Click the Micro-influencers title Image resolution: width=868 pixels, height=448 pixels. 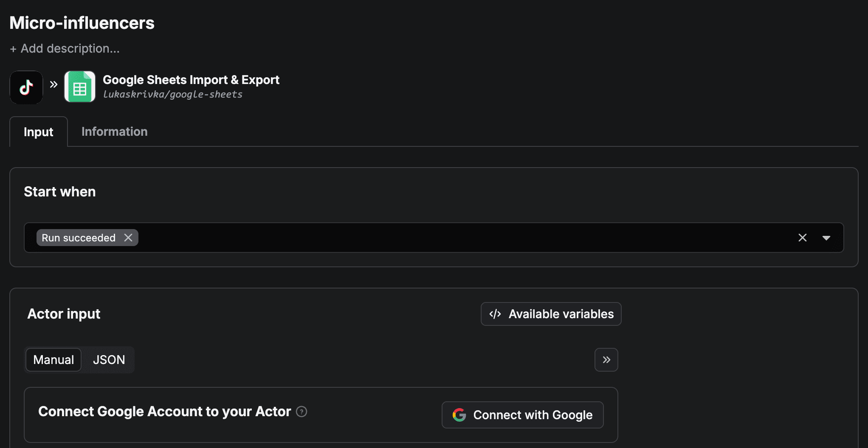(x=82, y=22)
